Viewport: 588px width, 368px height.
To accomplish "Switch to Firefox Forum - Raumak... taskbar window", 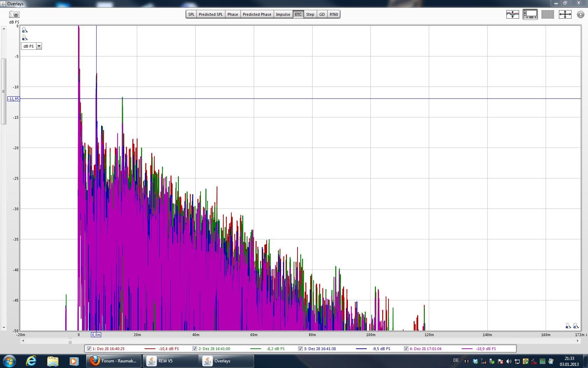I will tap(114, 361).
